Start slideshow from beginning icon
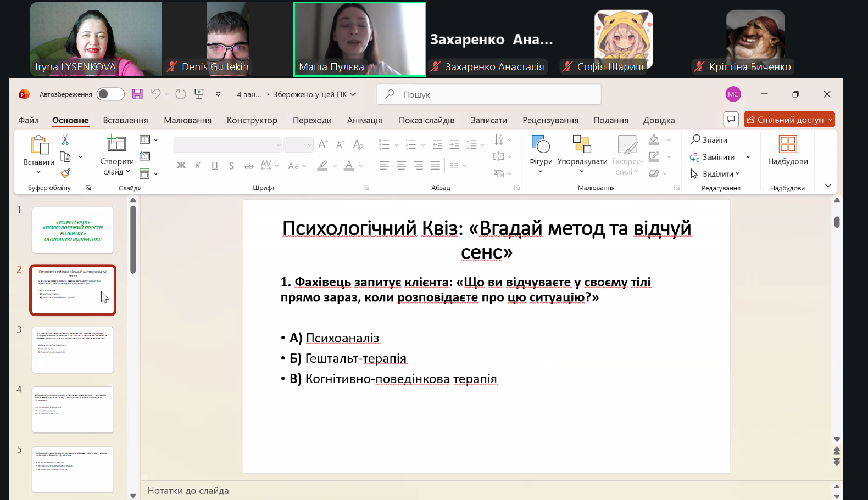This screenshot has width=868, height=500. [x=199, y=94]
